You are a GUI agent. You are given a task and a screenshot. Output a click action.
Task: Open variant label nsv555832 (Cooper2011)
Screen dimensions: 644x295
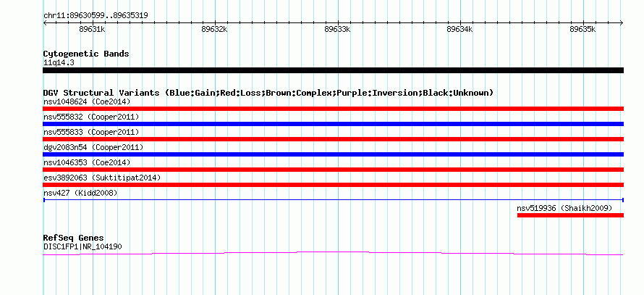[91, 117]
